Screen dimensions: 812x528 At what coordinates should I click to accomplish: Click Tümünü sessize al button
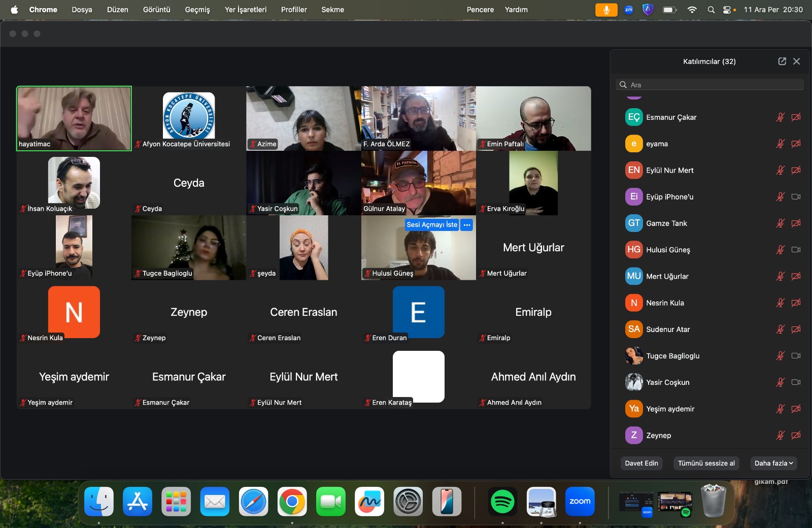(706, 463)
